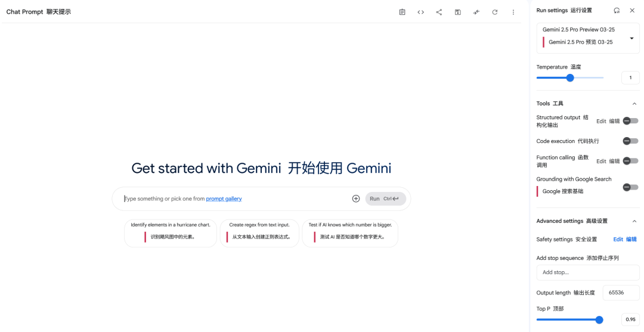This screenshot has height=332, width=644.
Task: Click the Save prompt icon
Action: (x=457, y=13)
